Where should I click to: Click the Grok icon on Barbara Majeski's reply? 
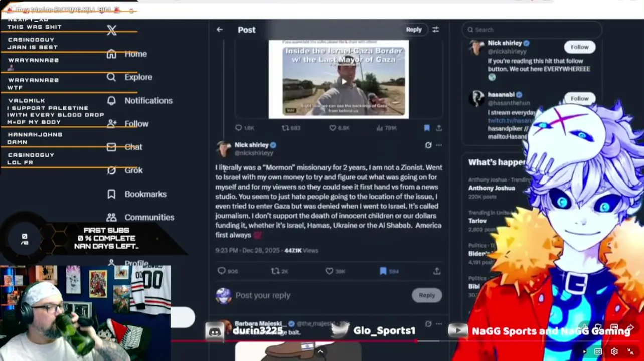pyautogui.click(x=428, y=324)
